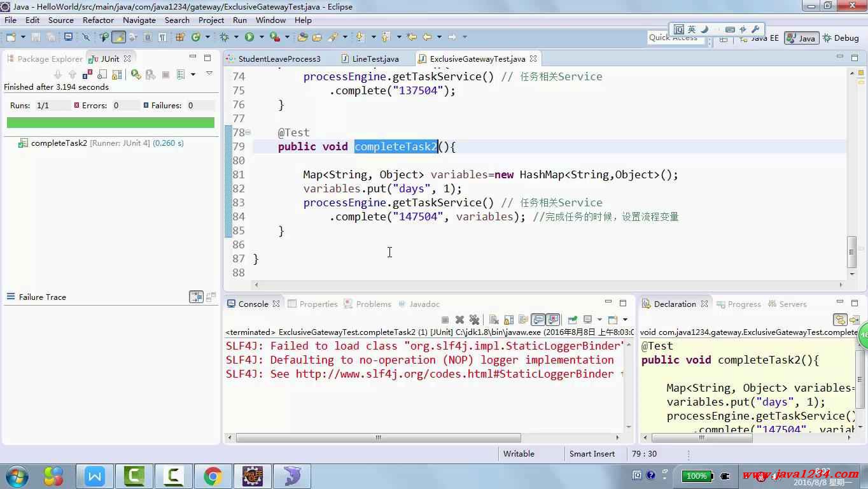The width and height of the screenshot is (868, 489).
Task: Open the Navigate menu
Action: 139,20
